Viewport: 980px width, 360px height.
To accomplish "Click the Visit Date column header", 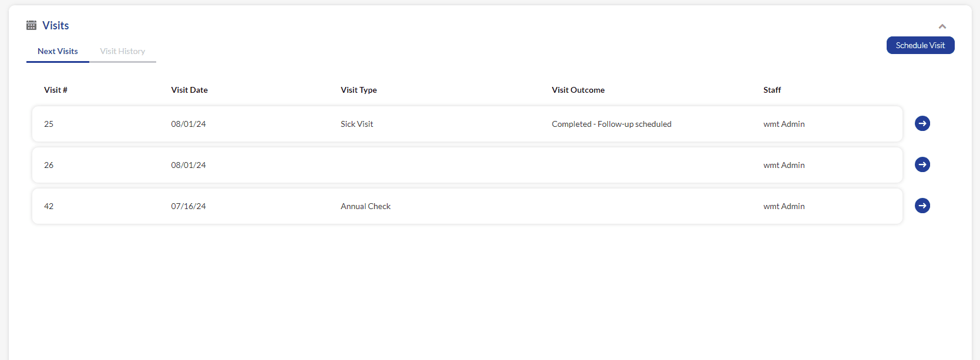I will pos(189,90).
